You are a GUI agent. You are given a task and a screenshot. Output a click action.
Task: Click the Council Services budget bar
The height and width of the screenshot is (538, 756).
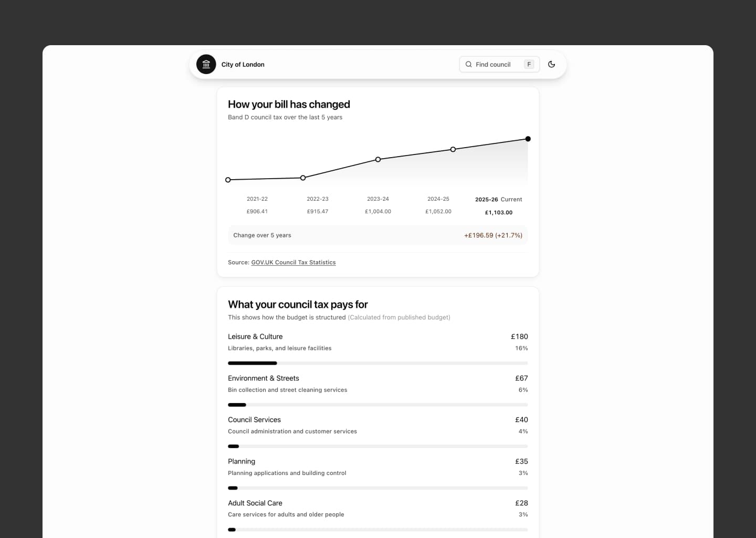pos(377,446)
